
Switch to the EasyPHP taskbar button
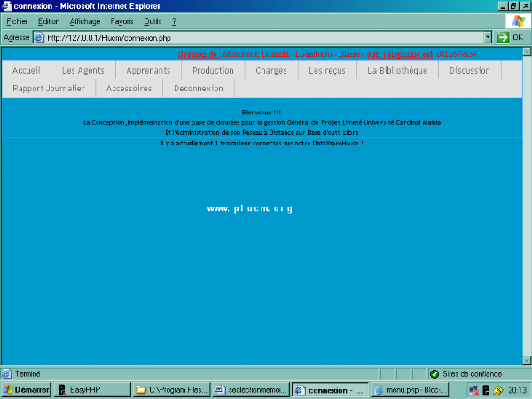point(92,390)
